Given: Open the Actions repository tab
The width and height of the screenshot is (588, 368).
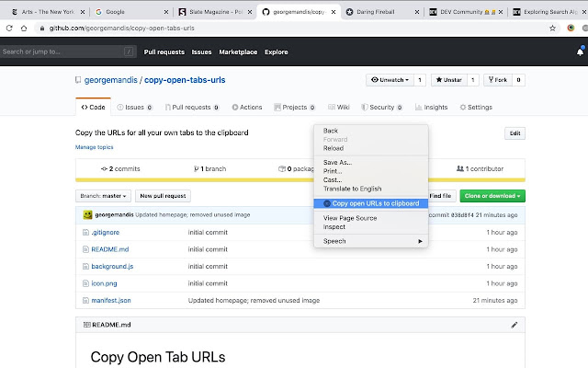Looking at the screenshot, I should [x=247, y=108].
